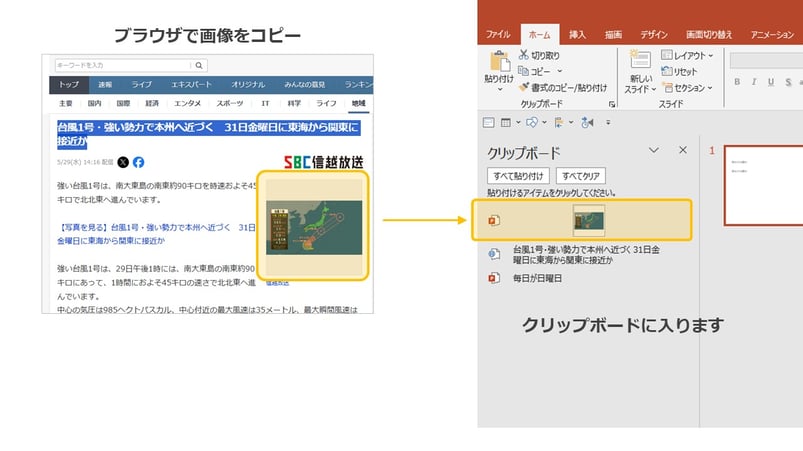The width and height of the screenshot is (803, 451).
Task: Click the browser search magnifier icon
Action: point(199,65)
